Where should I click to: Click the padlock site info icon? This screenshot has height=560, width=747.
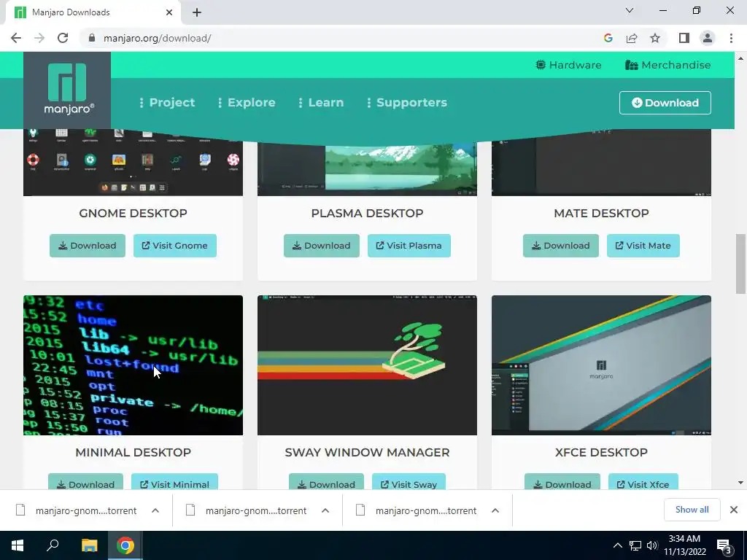[x=92, y=38]
